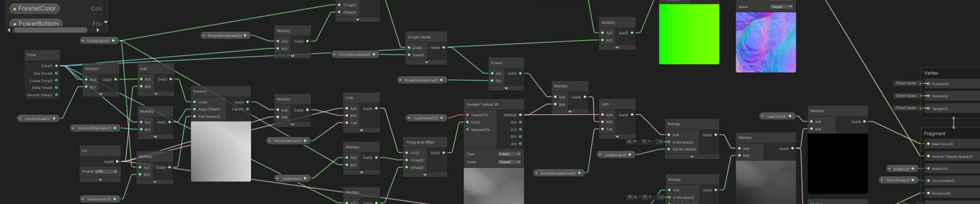Click the Vertex Tangent(3) port
This screenshot has height=204, width=980.
[x=928, y=108]
